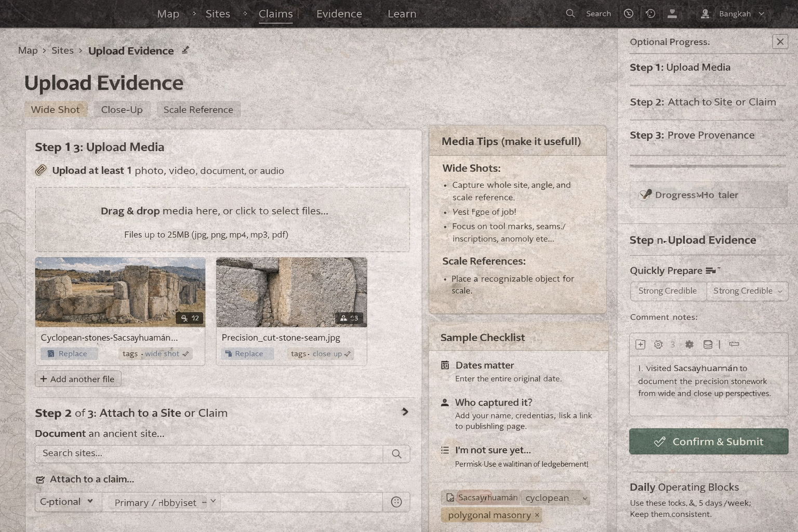Toggle the wide shot tag checkmark
Screen dimensions: 798x532
click(184, 353)
